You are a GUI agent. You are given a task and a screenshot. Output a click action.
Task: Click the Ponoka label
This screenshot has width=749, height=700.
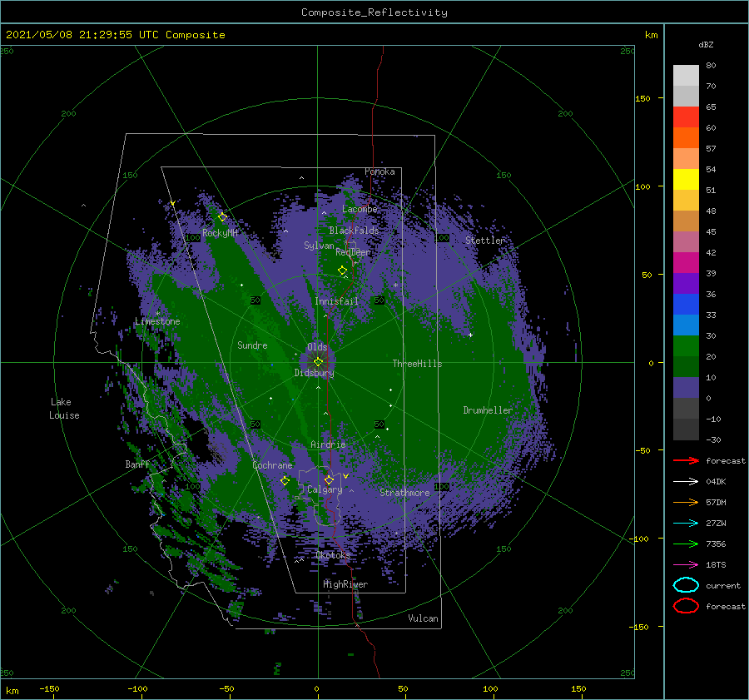click(379, 171)
